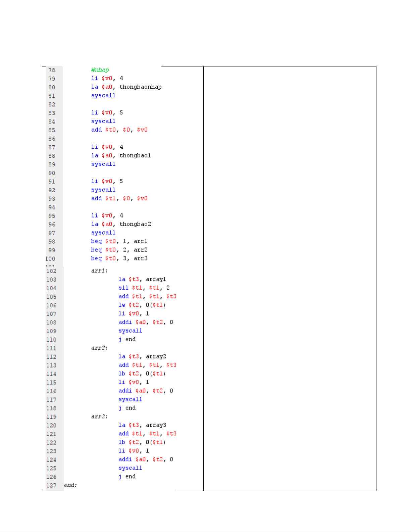Viewport: 411px width, 532px height.
Task: Click the end: label on line 127
Action: [70, 485]
